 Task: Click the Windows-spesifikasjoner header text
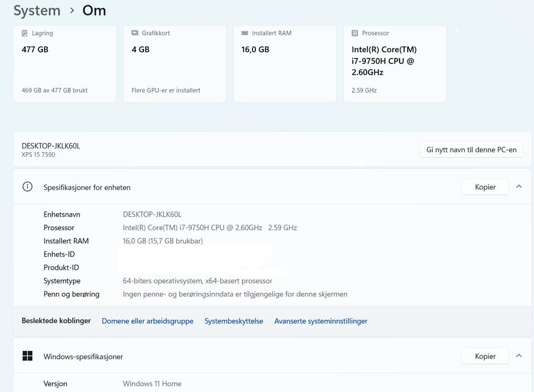tap(83, 356)
